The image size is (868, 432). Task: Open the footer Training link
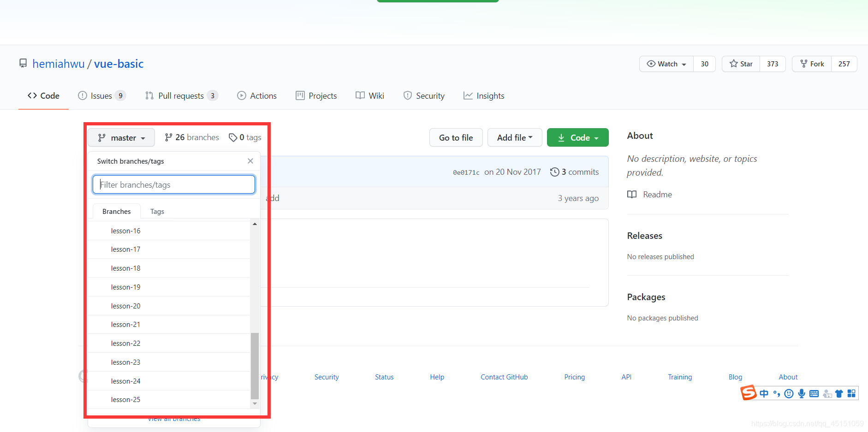[x=680, y=377]
